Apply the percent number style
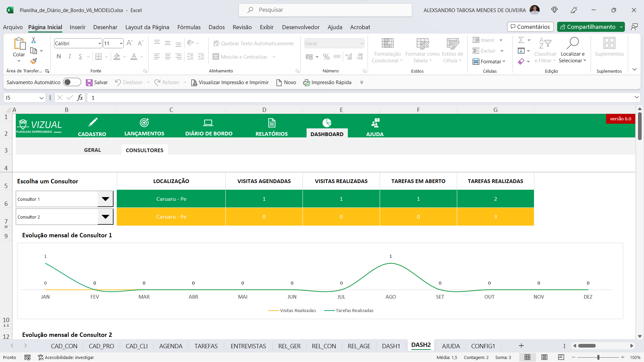Screen dimensions: 644x362 pos(326,57)
